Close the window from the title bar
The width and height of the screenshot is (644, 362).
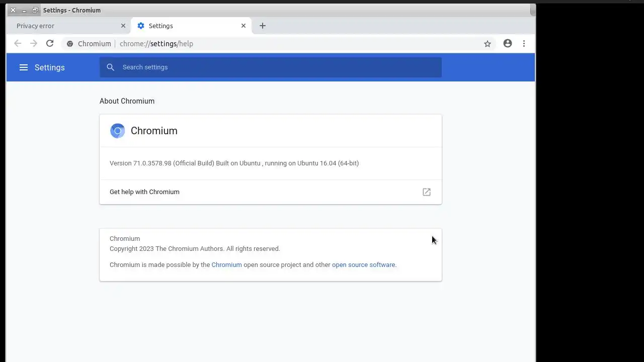(x=13, y=10)
